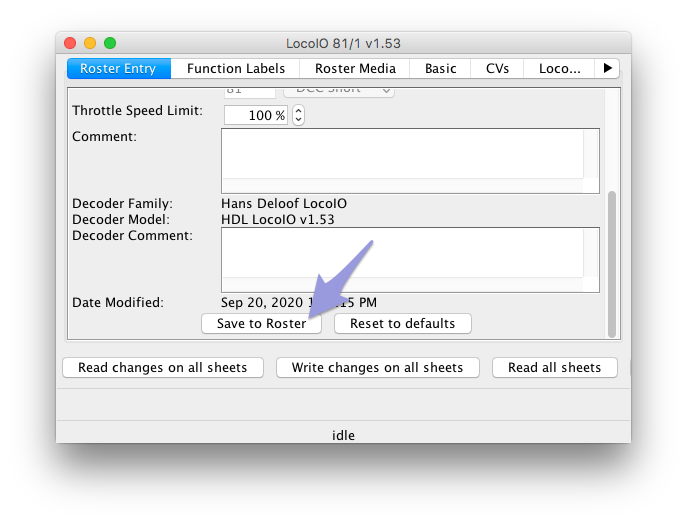
Task: Click the vertical scrollbar in the roster pane
Action: pyautogui.click(x=612, y=262)
